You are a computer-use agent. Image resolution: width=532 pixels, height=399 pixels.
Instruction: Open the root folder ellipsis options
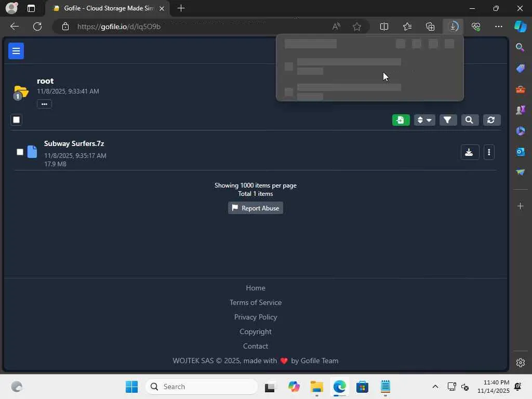44,104
